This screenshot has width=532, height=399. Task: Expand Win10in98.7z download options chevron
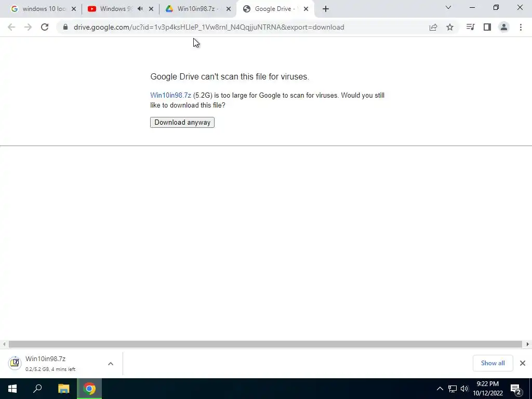tap(111, 364)
